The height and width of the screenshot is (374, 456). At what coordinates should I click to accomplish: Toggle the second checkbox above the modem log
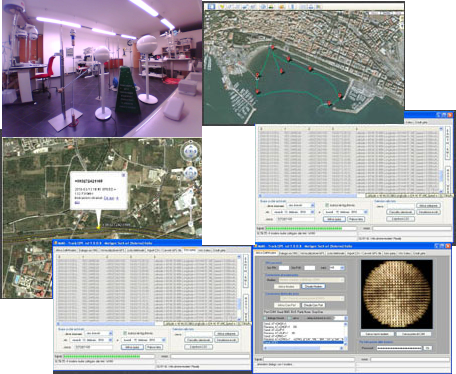coord(290,318)
